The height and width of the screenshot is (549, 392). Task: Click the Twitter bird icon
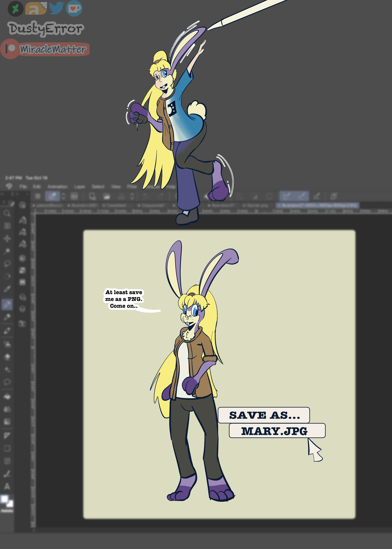[56, 8]
